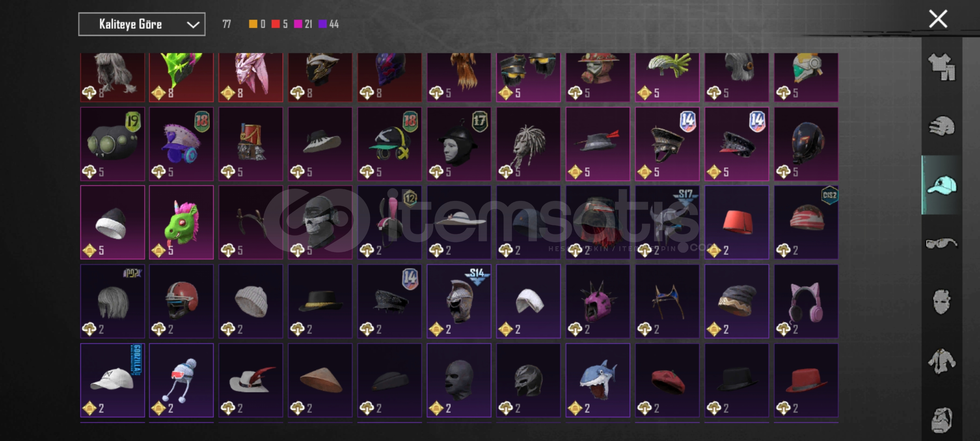Screen dimensions: 980x441
Task: Click the chevron arrow of sort dropdown
Action: point(193,25)
